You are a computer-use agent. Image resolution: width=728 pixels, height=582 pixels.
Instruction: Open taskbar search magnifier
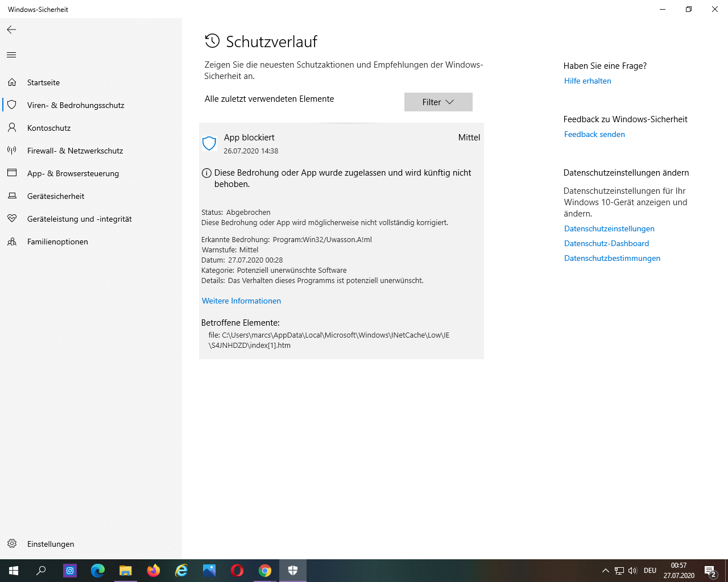pos(41,571)
